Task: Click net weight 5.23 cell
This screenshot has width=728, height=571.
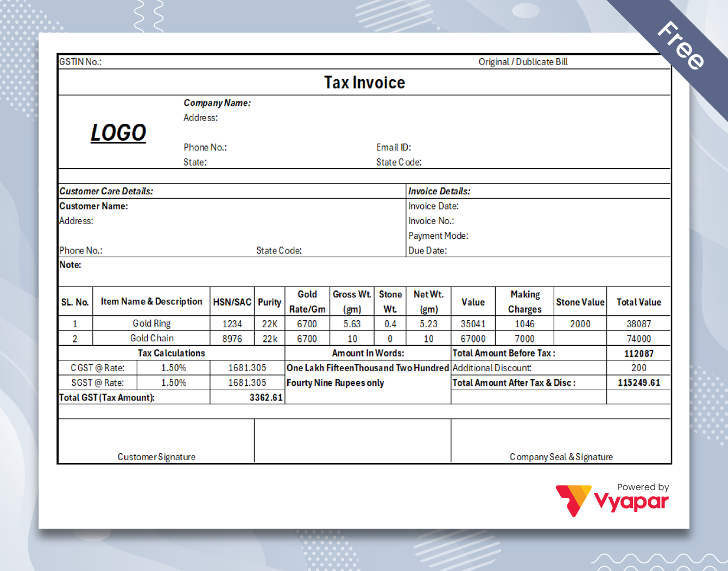Action: coord(429,324)
